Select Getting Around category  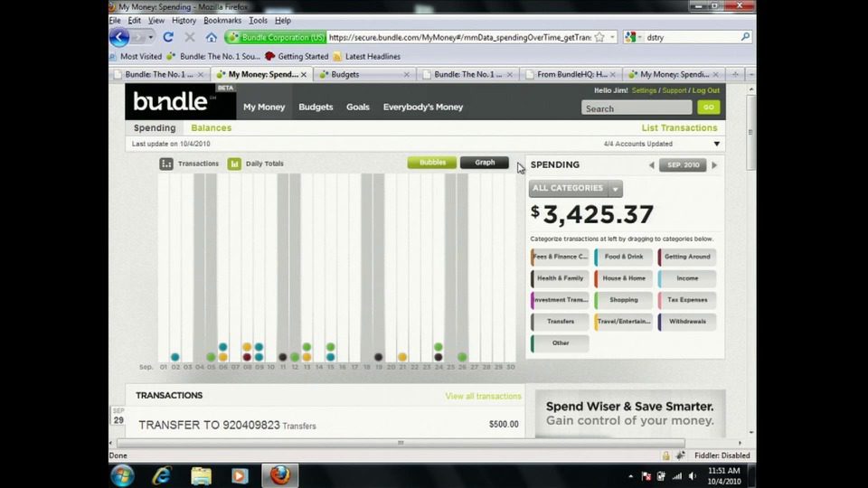687,257
